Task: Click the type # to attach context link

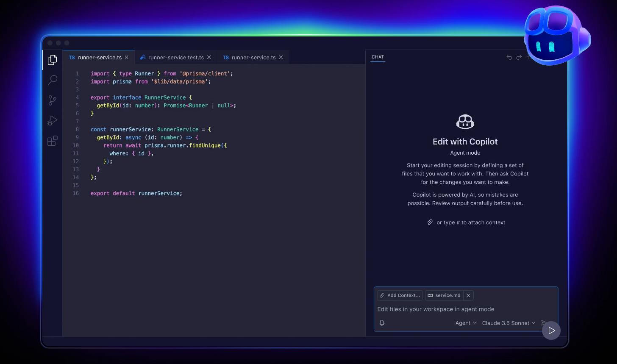Action: pos(471,222)
